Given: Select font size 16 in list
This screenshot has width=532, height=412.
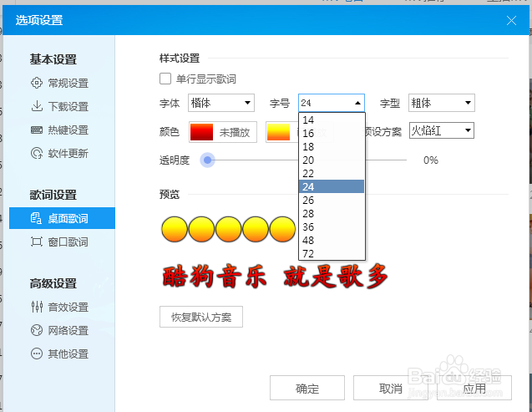Looking at the screenshot, I should (x=332, y=133).
